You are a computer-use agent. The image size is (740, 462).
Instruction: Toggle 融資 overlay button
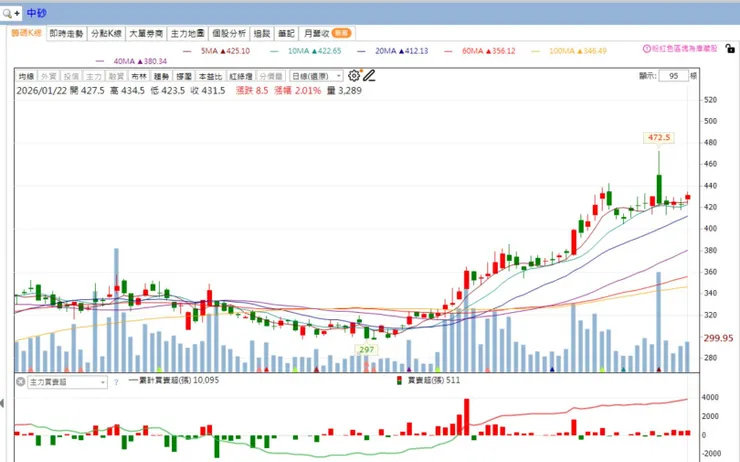pos(116,76)
